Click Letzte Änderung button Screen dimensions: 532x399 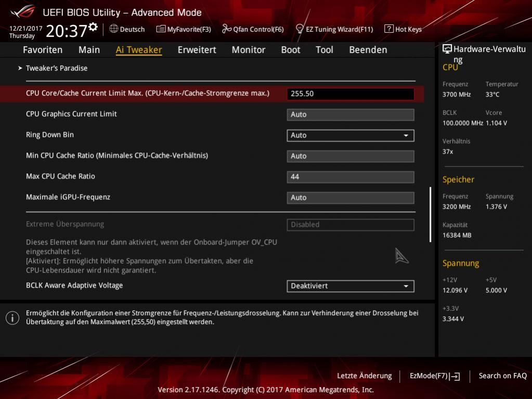[x=364, y=376]
